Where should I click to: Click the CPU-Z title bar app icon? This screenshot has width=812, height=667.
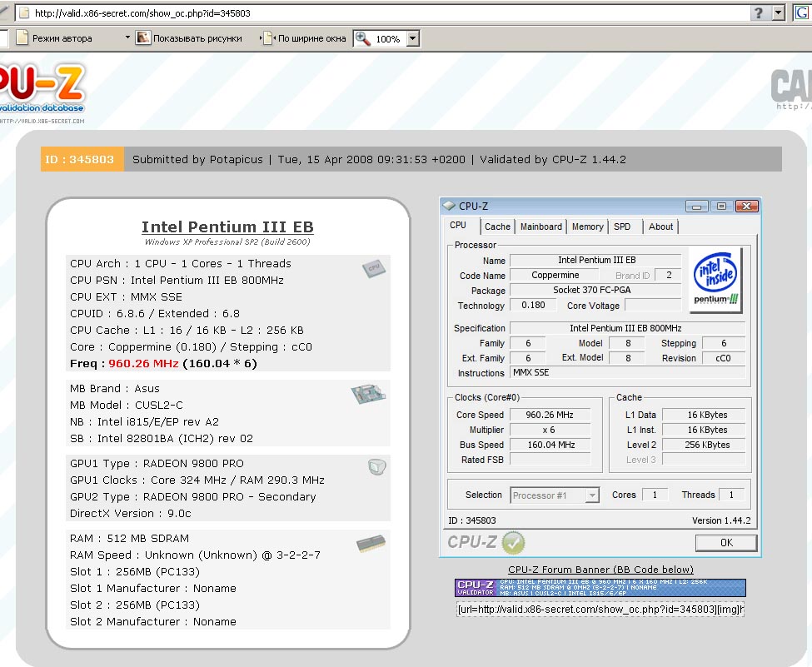[449, 207]
